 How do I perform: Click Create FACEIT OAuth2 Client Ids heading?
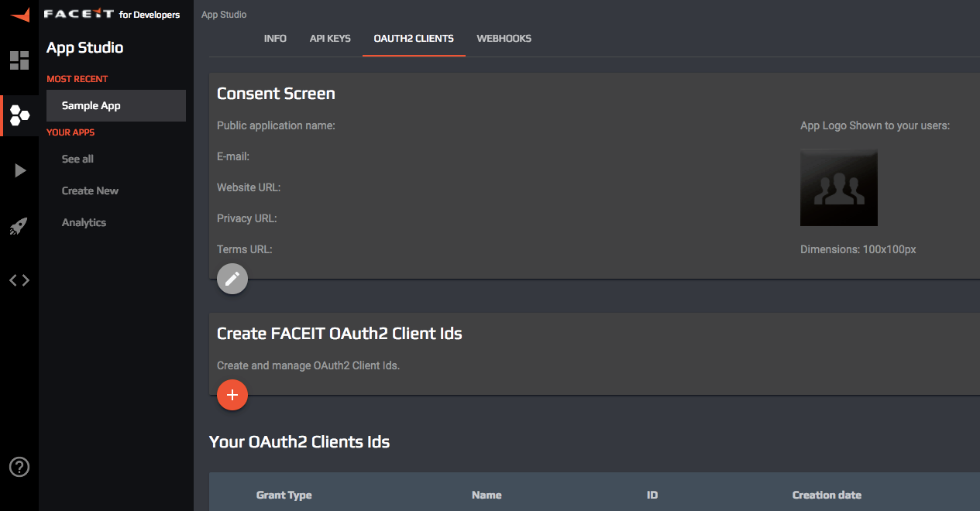click(x=339, y=334)
